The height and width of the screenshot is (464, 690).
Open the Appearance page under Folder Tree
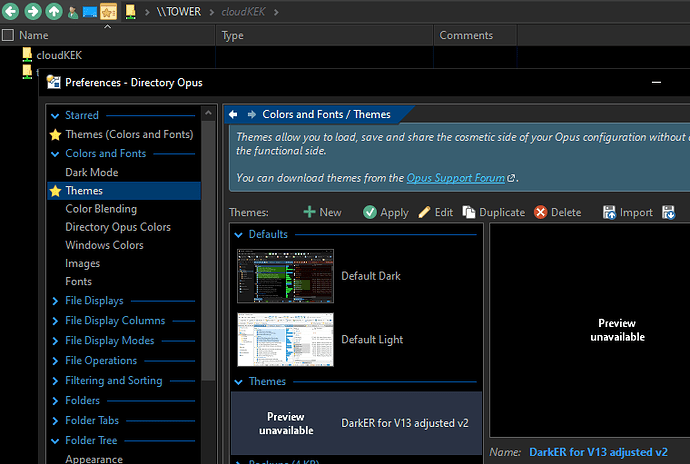(x=94, y=459)
